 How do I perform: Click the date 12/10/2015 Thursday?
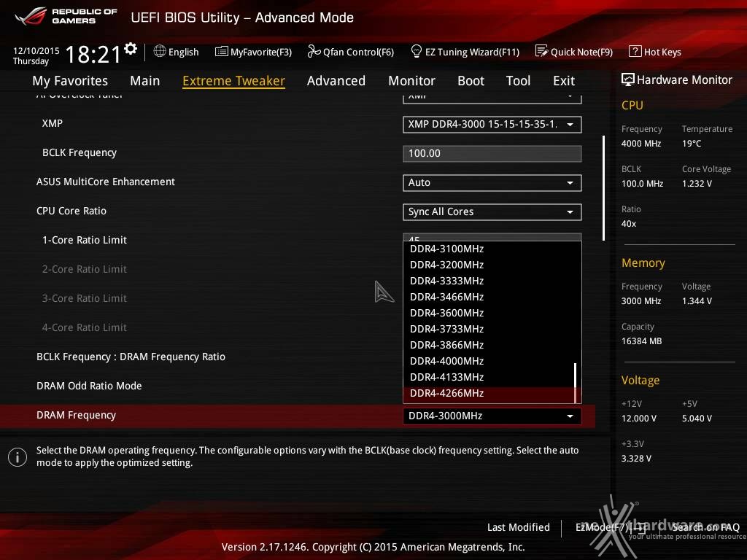36,55
